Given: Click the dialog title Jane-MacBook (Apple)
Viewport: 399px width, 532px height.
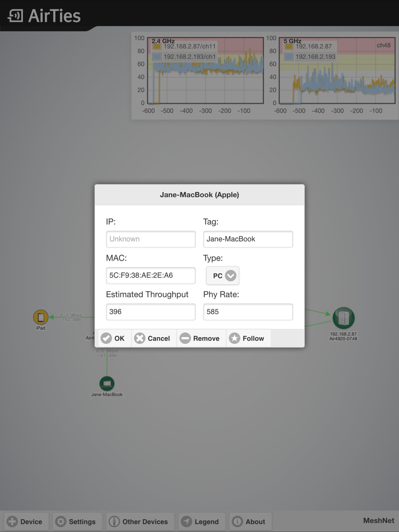Looking at the screenshot, I should click(x=199, y=195).
